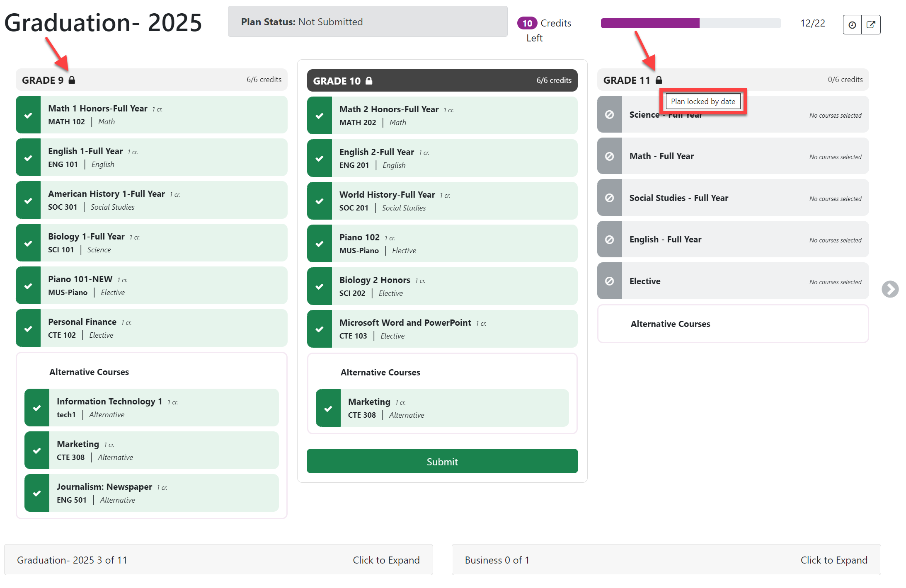Screen dimensions: 906x588
Task: Open the Science - Full Year slot
Action: [x=733, y=114]
